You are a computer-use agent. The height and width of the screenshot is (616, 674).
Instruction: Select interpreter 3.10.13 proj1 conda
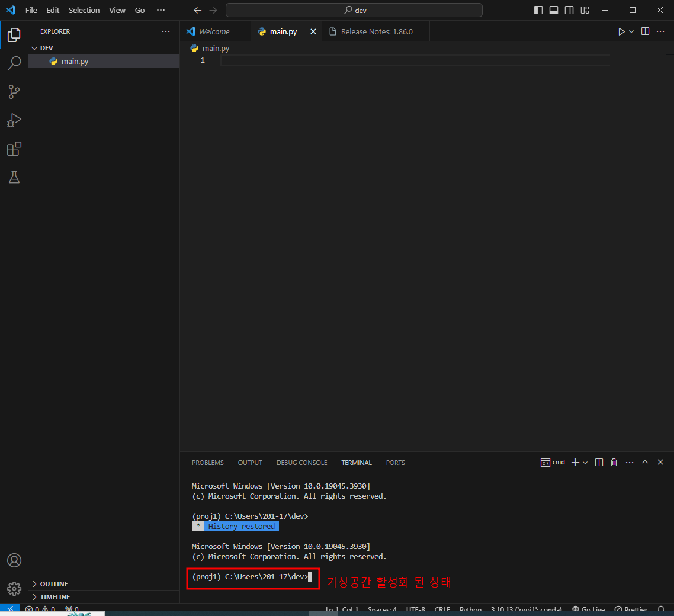tap(526, 609)
